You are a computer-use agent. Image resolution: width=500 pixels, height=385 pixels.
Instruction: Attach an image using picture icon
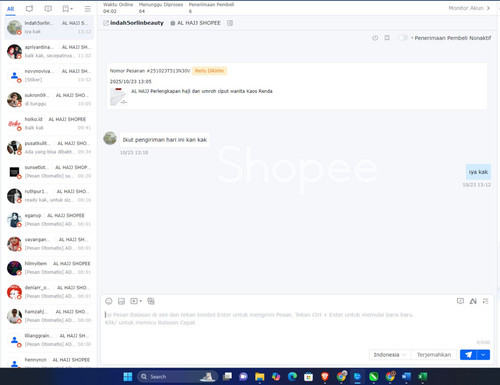pyautogui.click(x=121, y=301)
